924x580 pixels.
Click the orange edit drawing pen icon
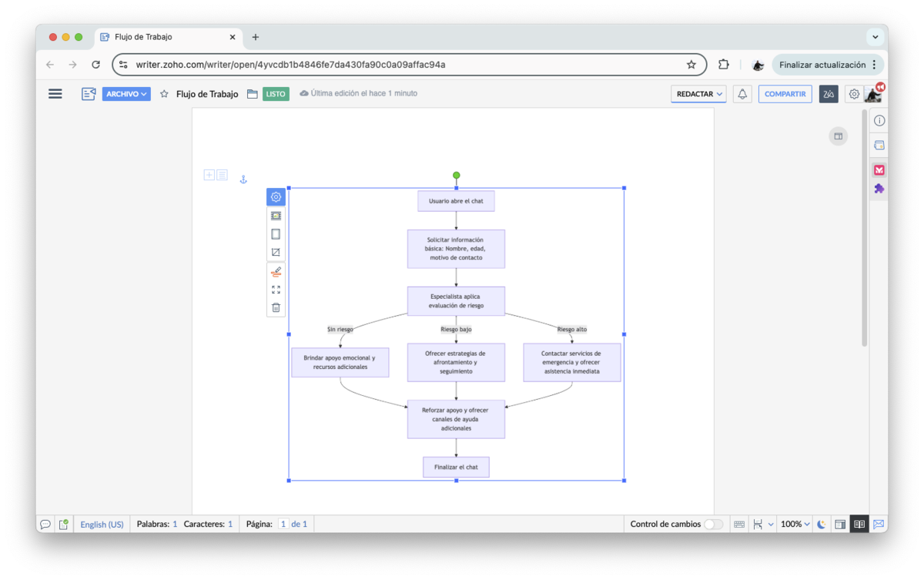click(276, 272)
